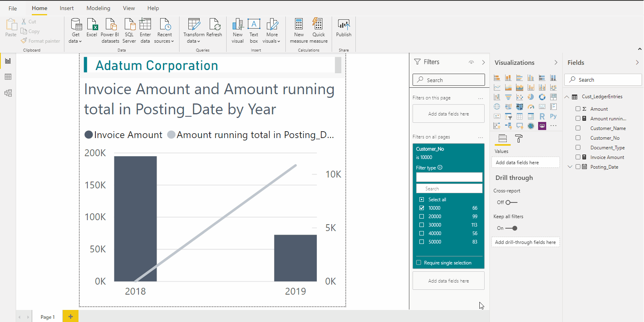Select the R script visual

[x=542, y=116]
